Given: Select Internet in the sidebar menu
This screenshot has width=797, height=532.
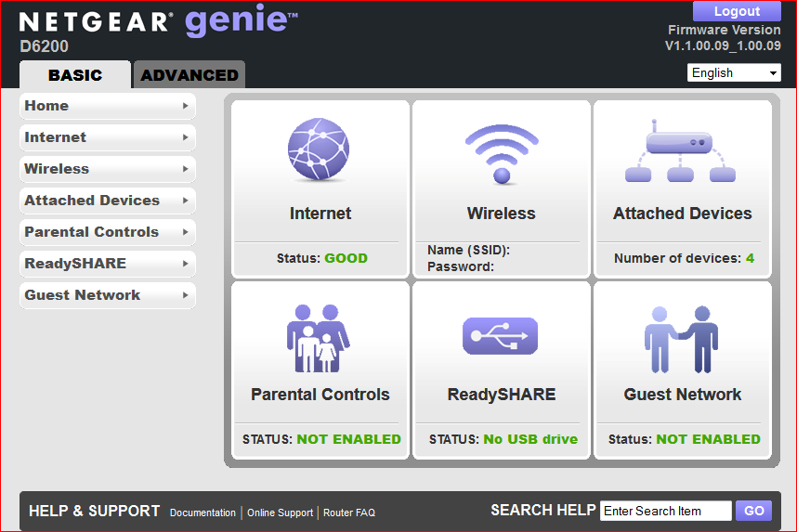Looking at the screenshot, I should (108, 137).
